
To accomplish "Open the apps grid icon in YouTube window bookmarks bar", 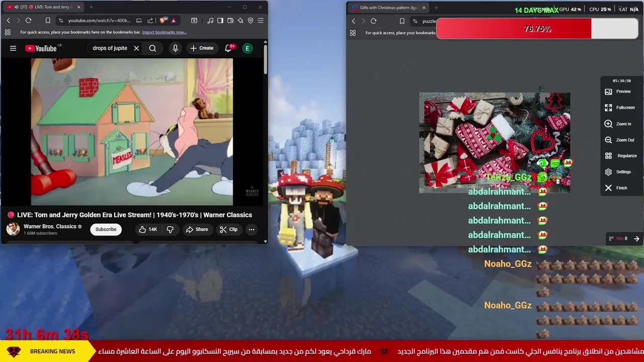I will tap(8, 32).
